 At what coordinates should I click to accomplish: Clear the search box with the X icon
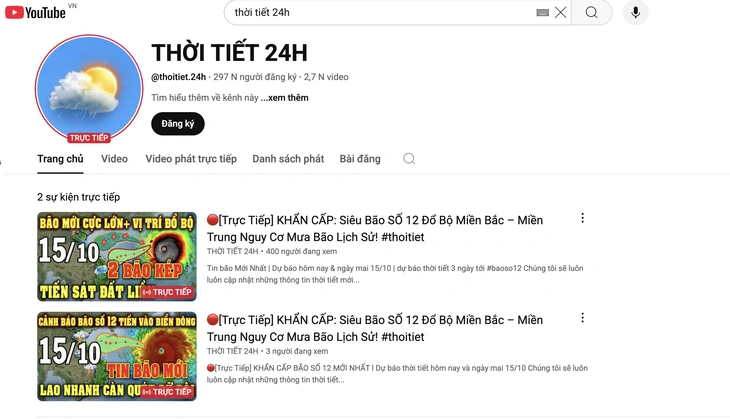point(561,13)
